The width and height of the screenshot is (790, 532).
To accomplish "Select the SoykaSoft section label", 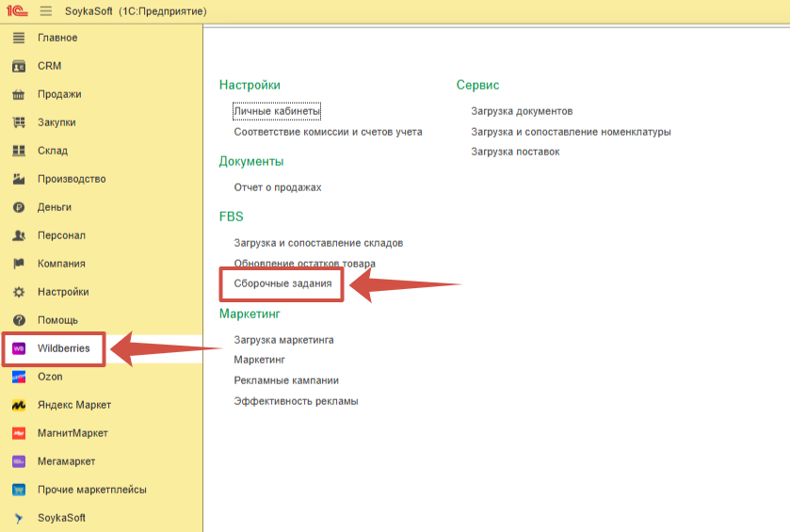I will coord(61,518).
